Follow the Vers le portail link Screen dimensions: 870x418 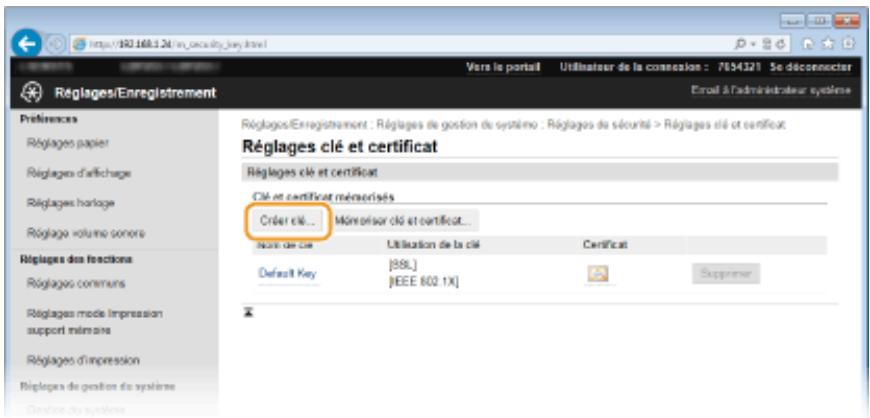[503, 67]
